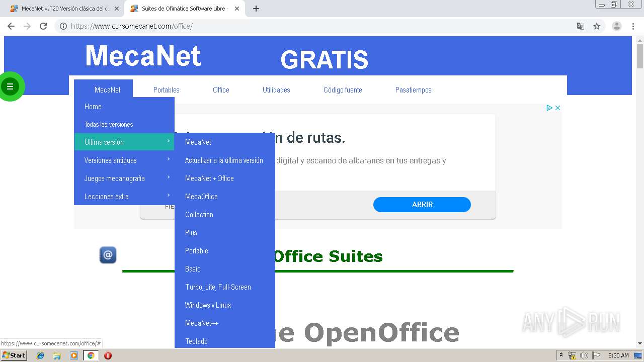Viewport: 644px width, 362px height.
Task: Expand the Lecciones extra submenu
Action: [124, 197]
